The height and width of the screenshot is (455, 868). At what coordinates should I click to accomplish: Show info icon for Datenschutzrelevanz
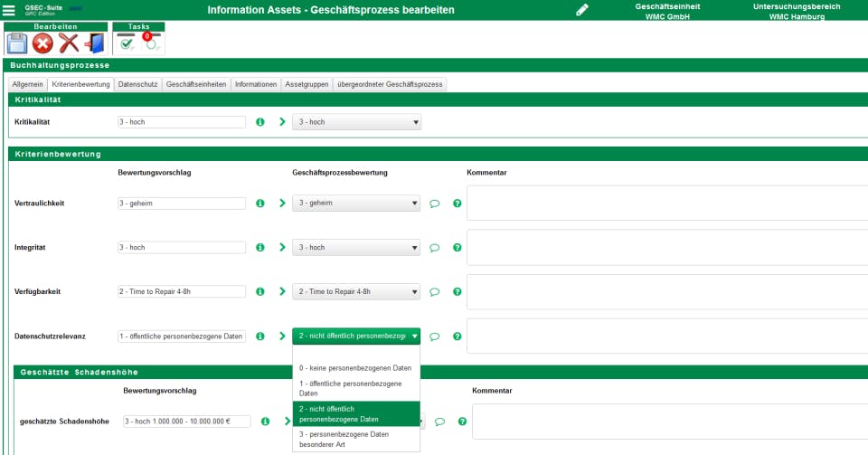pos(260,336)
